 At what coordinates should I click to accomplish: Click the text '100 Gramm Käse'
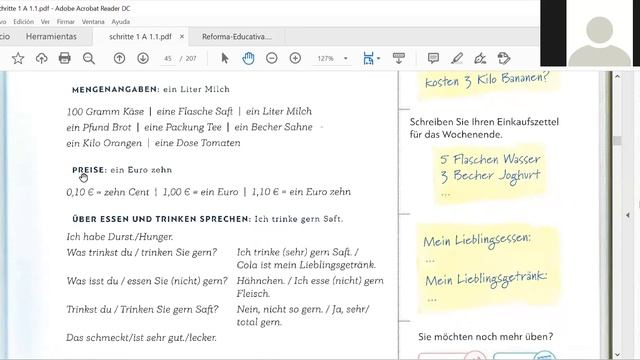pos(105,111)
